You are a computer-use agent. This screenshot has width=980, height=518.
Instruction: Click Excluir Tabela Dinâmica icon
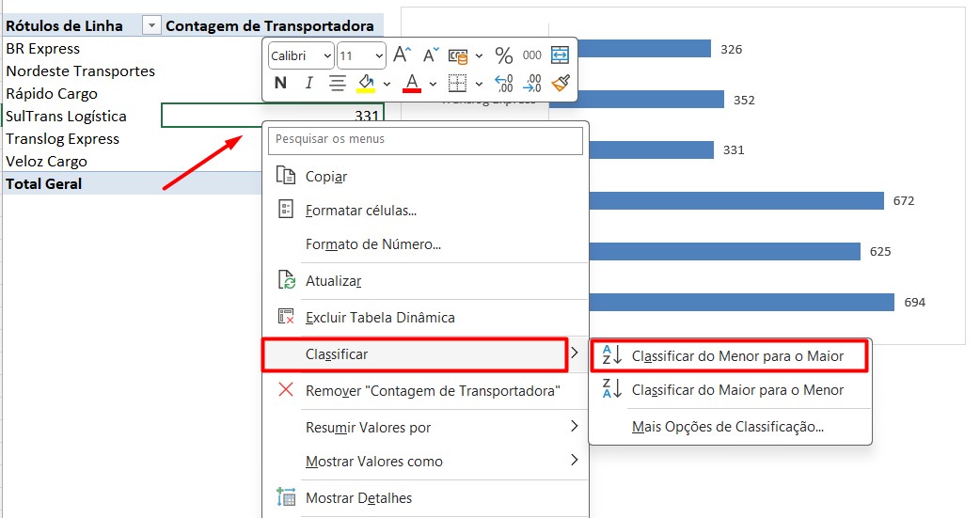pyautogui.click(x=286, y=316)
